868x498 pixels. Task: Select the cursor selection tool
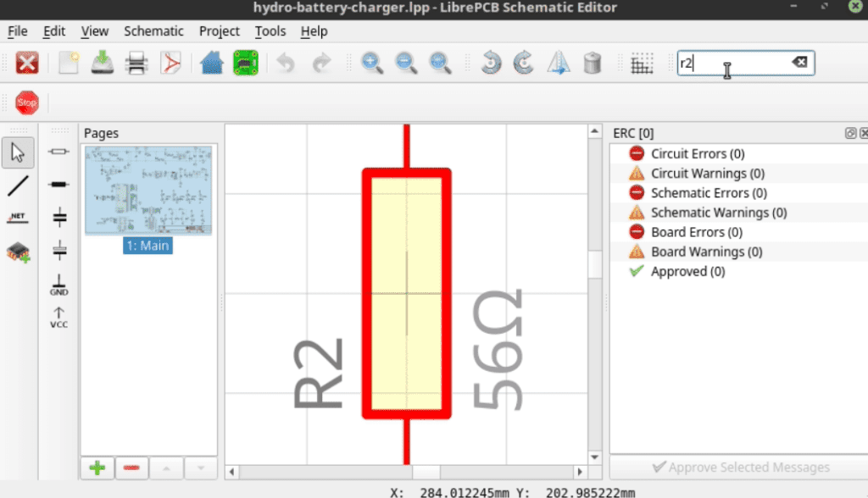point(18,152)
